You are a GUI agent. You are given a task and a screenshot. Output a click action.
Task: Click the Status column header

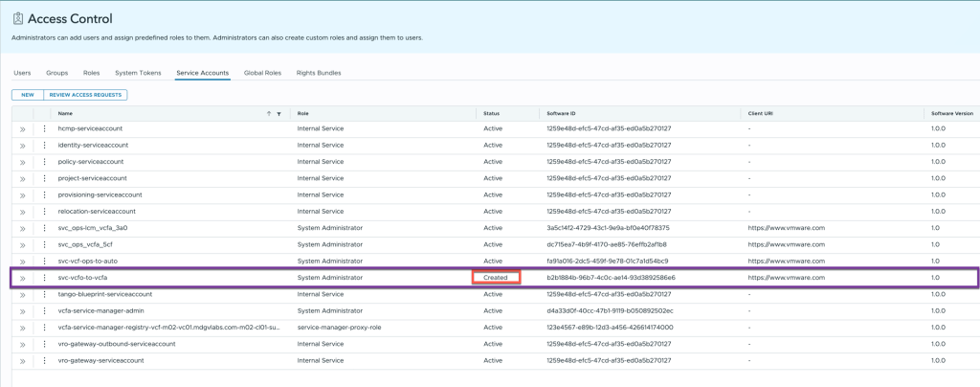coord(491,113)
